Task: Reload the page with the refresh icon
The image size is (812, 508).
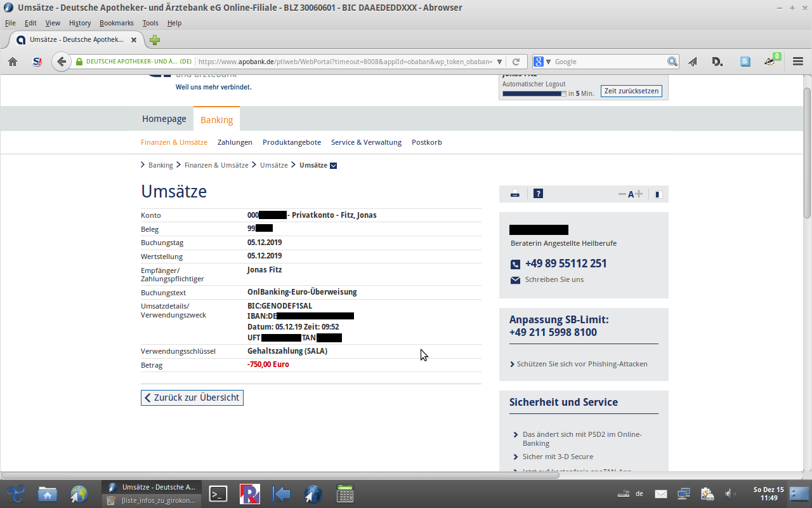Action: pyautogui.click(x=516, y=62)
